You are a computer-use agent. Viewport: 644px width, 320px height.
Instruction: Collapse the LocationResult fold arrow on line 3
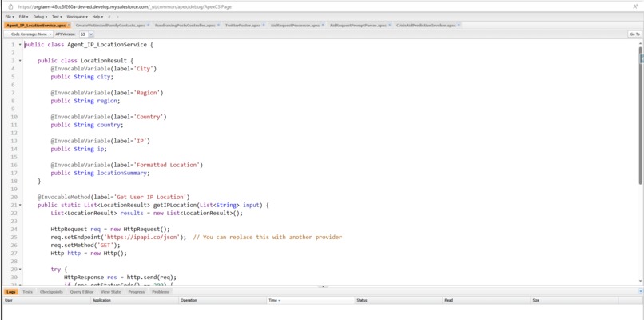pyautogui.click(x=20, y=61)
